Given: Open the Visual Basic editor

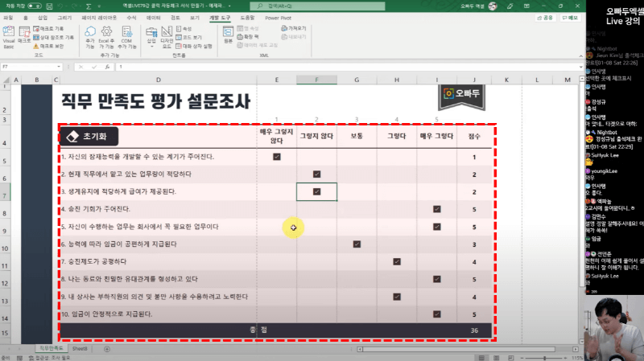Looking at the screenshot, I should pos(9,37).
